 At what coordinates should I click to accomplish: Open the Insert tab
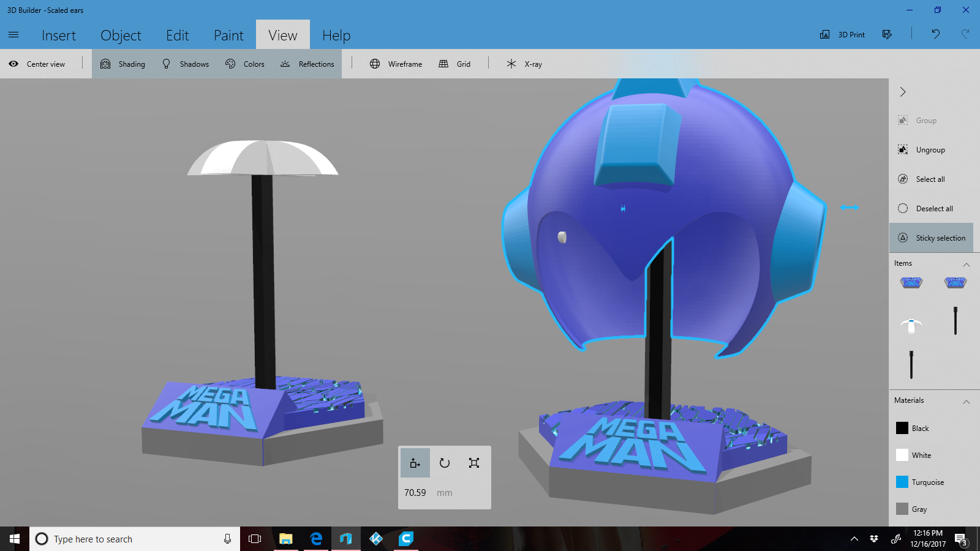[x=59, y=36]
